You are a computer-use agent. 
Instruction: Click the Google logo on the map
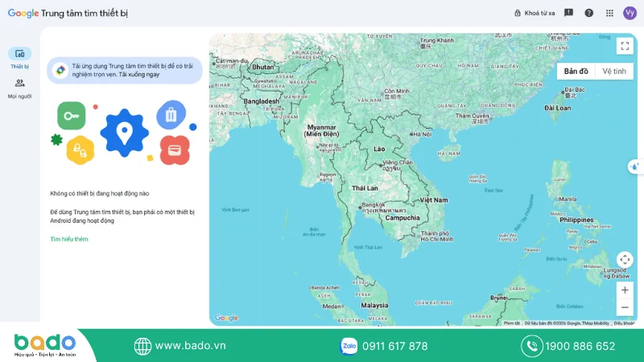click(226, 318)
